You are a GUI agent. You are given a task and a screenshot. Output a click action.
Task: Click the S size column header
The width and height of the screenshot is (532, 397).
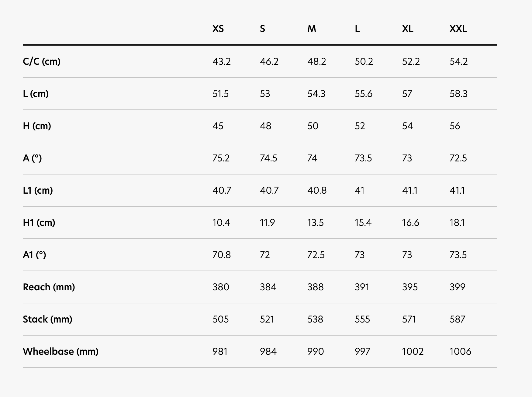pos(262,29)
